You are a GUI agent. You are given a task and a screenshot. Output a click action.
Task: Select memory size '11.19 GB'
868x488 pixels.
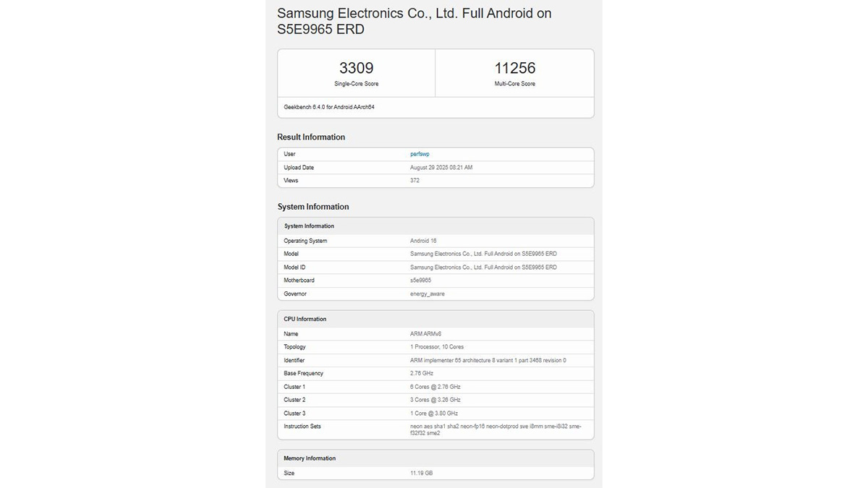pyautogui.click(x=422, y=474)
